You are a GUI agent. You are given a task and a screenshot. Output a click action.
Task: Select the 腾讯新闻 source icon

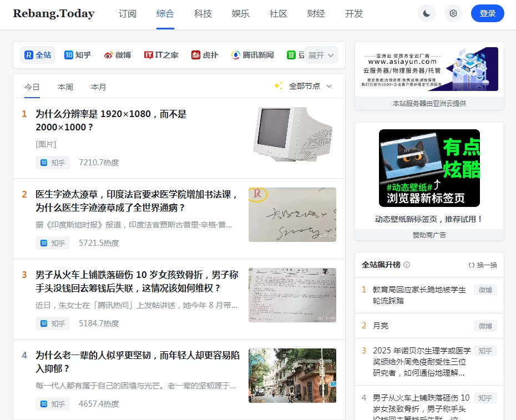tap(236, 55)
